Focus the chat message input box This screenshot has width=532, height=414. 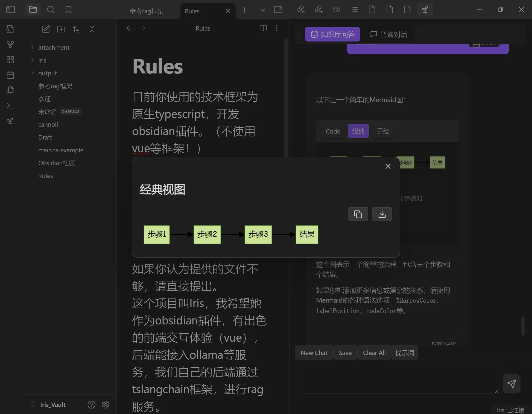click(400, 380)
